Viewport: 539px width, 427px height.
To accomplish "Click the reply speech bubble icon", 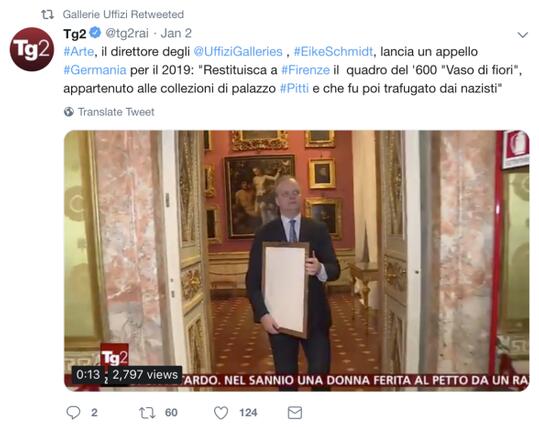I will click(x=73, y=412).
